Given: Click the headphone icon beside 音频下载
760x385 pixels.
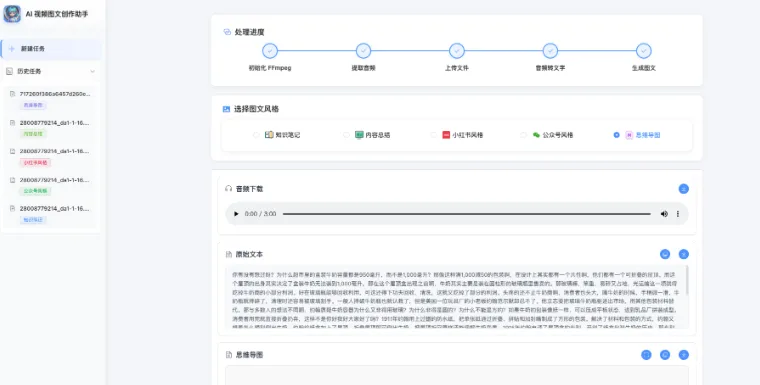Looking at the screenshot, I should point(228,189).
